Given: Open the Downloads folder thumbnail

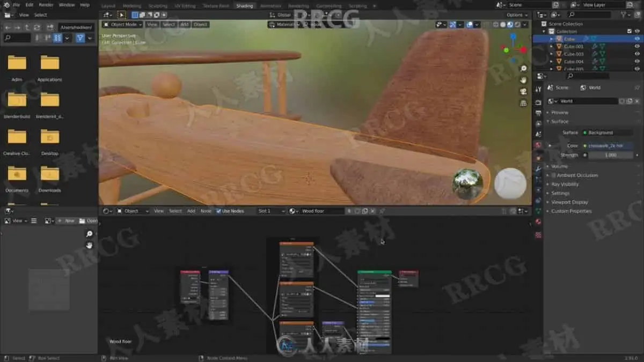Looking at the screenshot, I should point(49,179).
